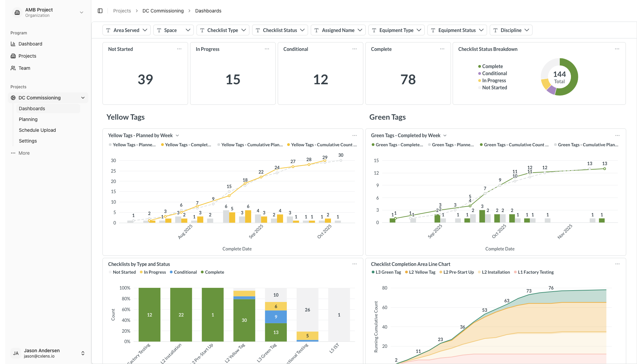637x364 pixels.
Task: Collapse the DC Commissioning project chevron
Action: click(83, 98)
